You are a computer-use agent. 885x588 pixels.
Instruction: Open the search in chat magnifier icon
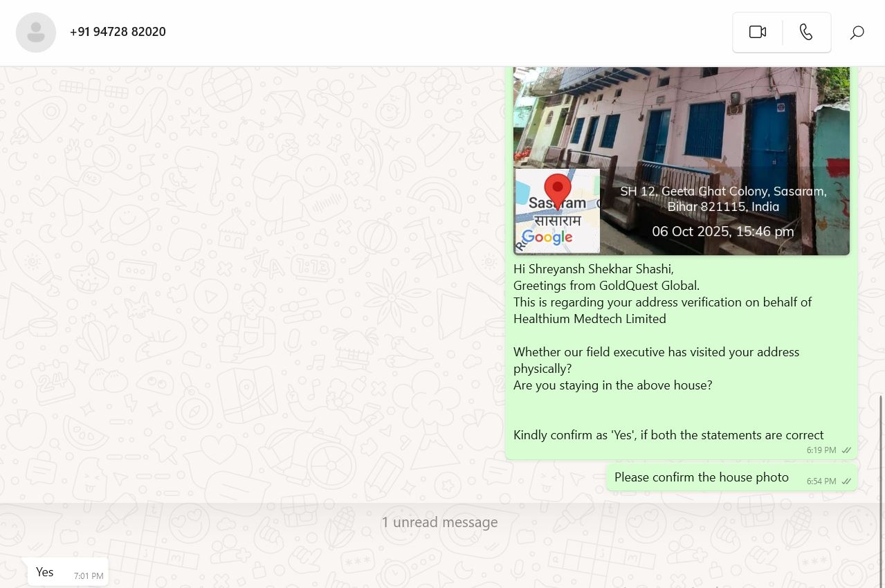click(857, 33)
